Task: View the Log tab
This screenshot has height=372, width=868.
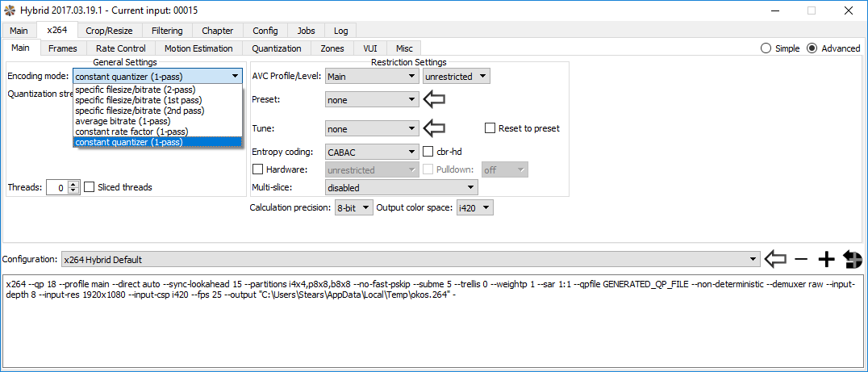Action: tap(340, 31)
